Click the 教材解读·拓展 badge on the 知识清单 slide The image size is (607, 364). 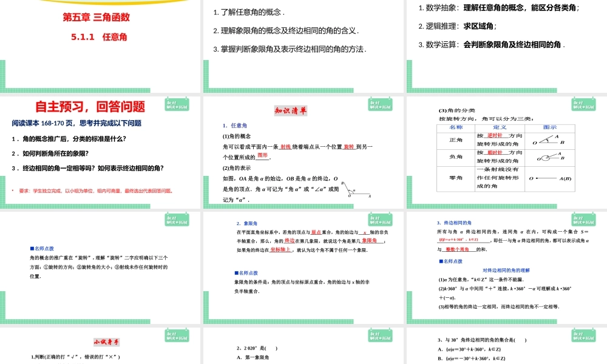coord(381,103)
